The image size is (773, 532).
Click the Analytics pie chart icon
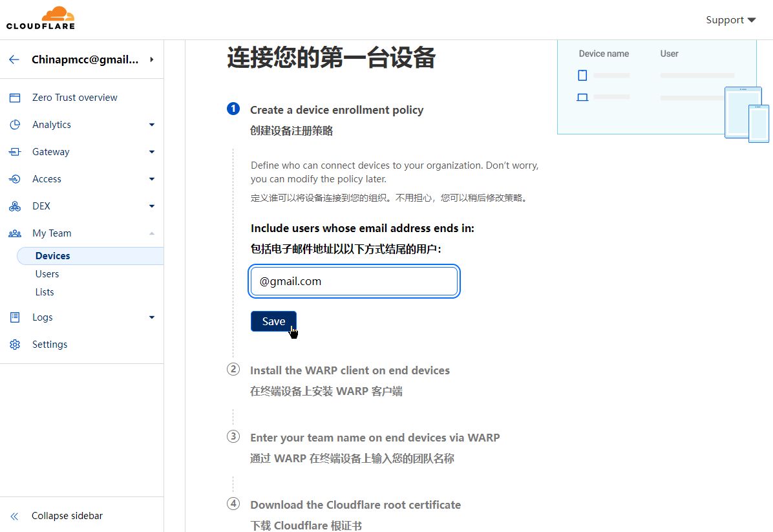point(15,125)
